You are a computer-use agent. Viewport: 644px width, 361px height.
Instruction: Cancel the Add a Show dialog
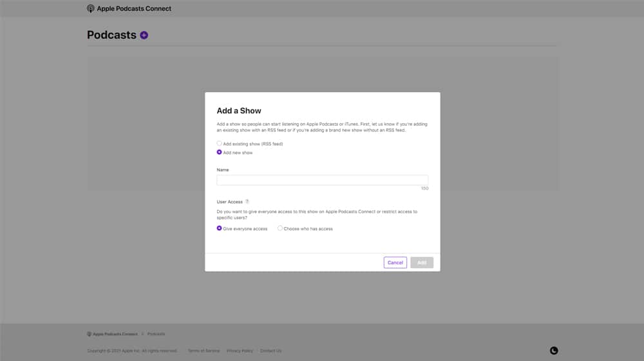(395, 263)
